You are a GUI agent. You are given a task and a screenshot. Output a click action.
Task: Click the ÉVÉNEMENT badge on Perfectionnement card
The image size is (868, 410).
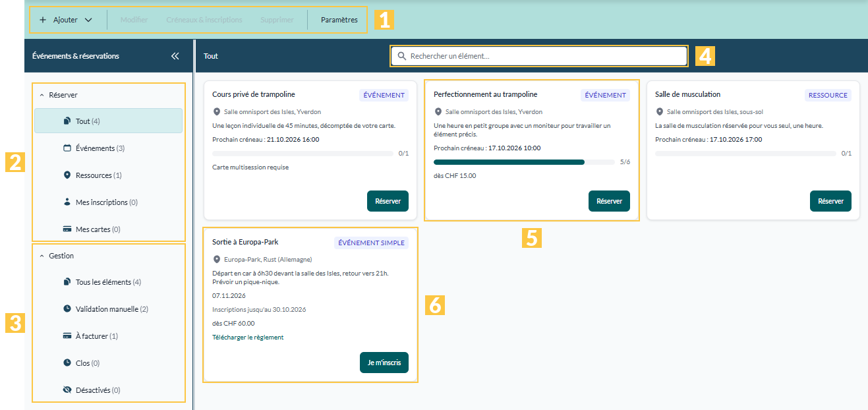(605, 95)
